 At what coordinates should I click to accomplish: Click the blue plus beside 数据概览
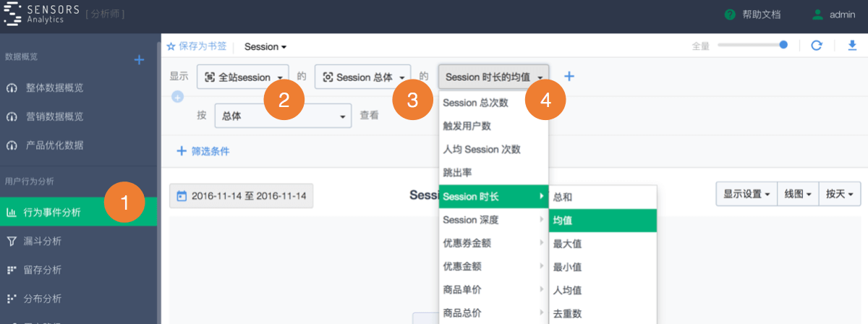click(x=140, y=60)
